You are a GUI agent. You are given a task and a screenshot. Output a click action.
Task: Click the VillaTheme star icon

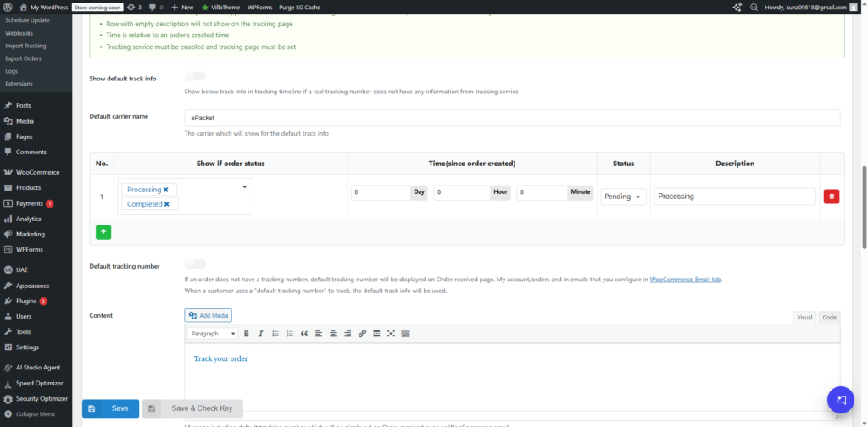pyautogui.click(x=205, y=8)
